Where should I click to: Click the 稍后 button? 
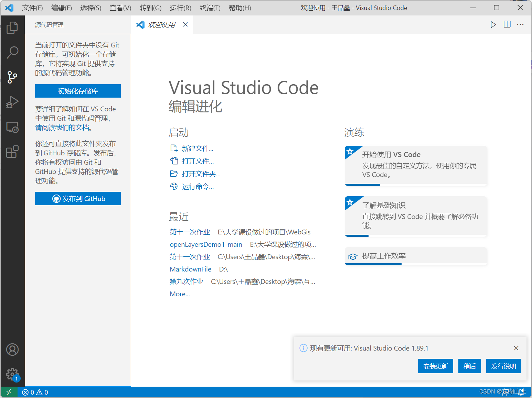(469, 366)
